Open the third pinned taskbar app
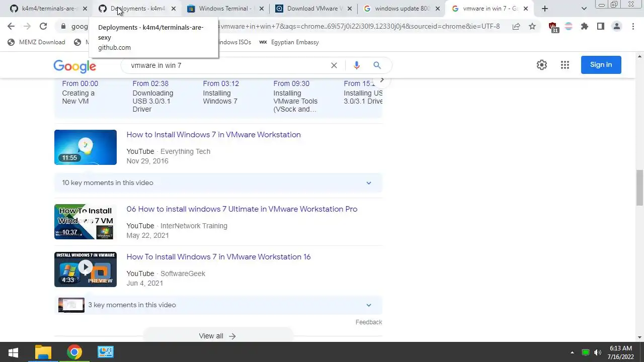The width and height of the screenshot is (644, 362). 106,352
